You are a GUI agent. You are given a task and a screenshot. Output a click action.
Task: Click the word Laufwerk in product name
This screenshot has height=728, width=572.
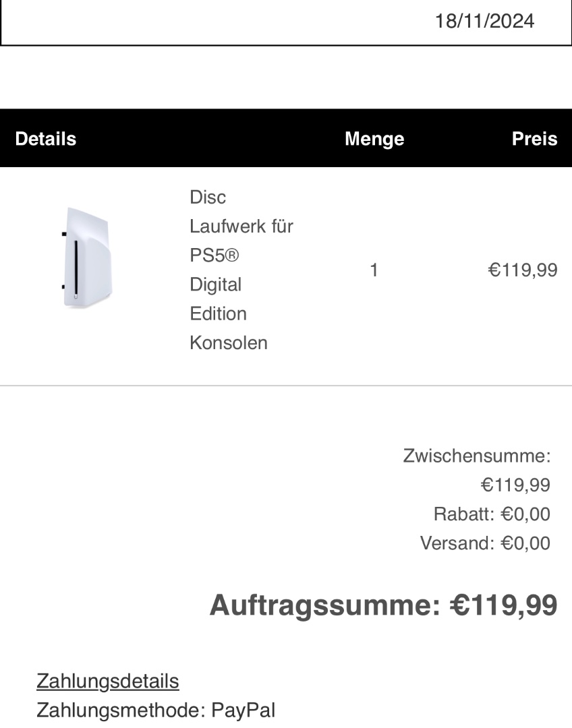click(x=227, y=226)
